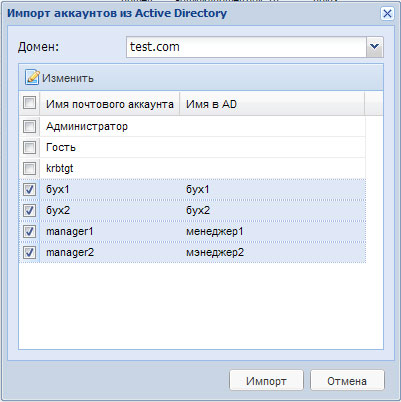The height and width of the screenshot is (402, 401).
Task: Select the krbtgt mail account name
Action: coord(59,168)
